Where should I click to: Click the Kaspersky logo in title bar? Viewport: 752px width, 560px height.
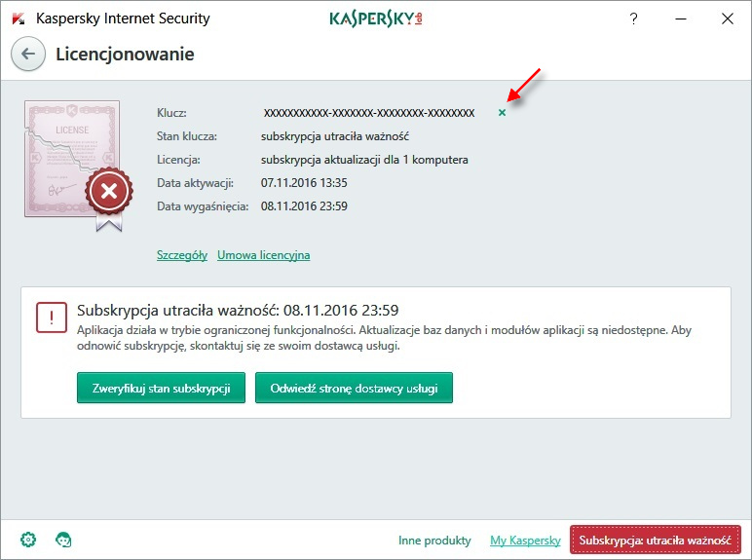pyautogui.click(x=19, y=19)
